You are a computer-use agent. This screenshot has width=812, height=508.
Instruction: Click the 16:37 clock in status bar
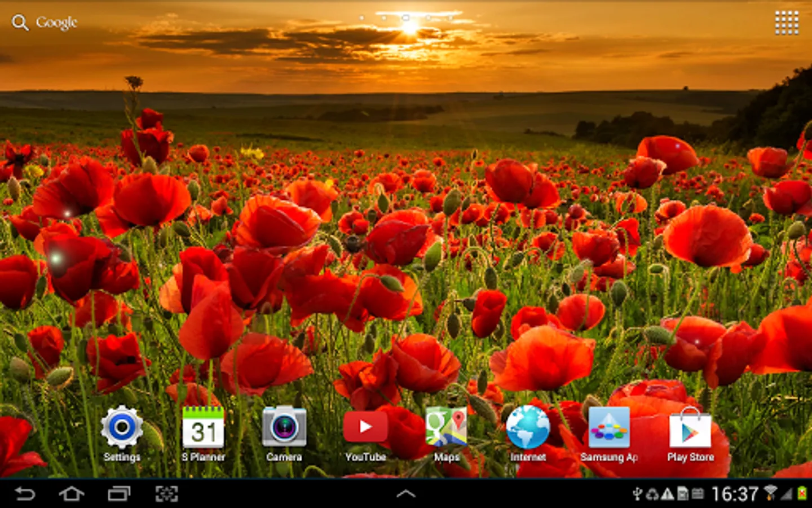pos(735,494)
